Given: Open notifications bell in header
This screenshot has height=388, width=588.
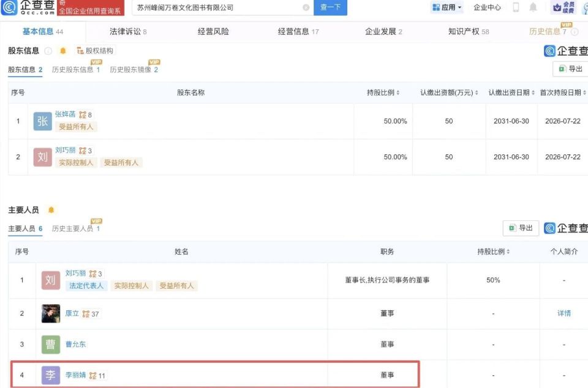Looking at the screenshot, I should [x=533, y=7].
